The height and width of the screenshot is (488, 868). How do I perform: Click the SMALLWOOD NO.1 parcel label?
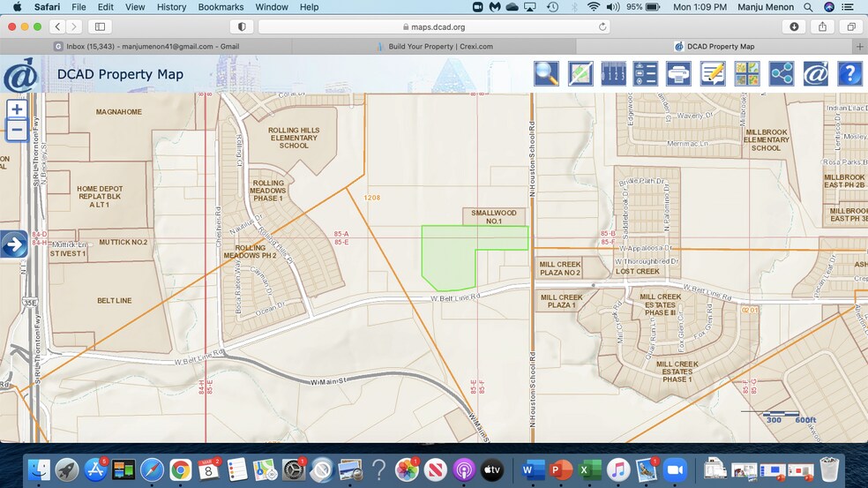pos(494,216)
